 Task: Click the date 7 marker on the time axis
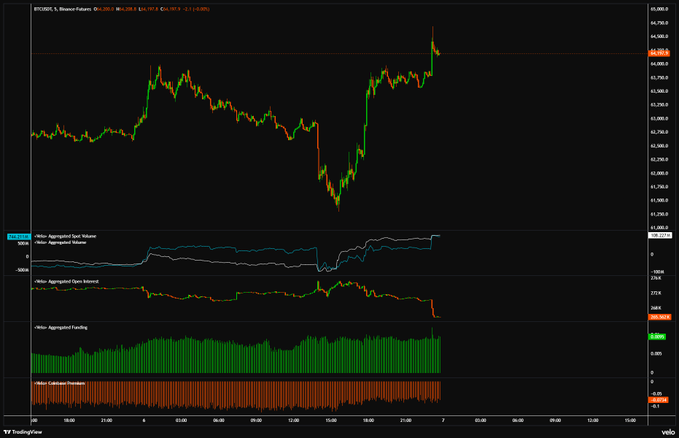pyautogui.click(x=443, y=420)
